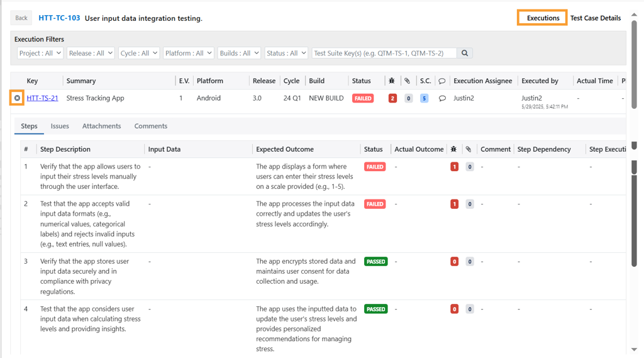Click scrollbar down arrow
The image size is (644, 358).
pos(634,349)
